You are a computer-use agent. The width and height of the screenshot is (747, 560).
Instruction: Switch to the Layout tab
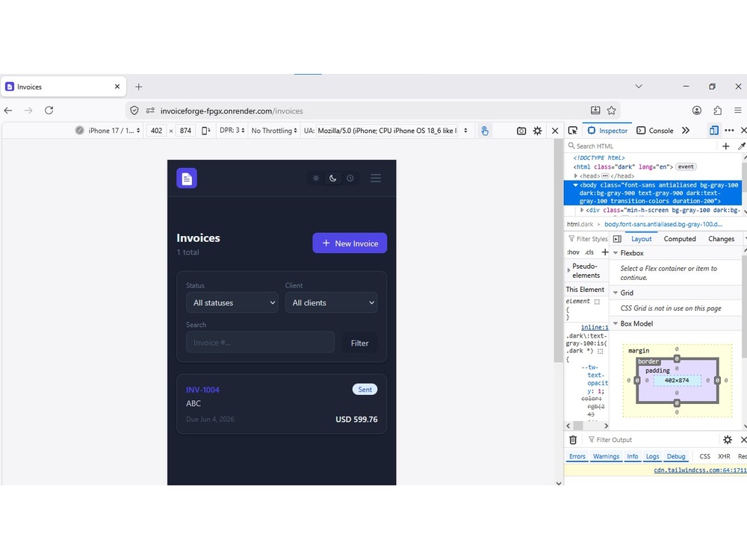[641, 239]
